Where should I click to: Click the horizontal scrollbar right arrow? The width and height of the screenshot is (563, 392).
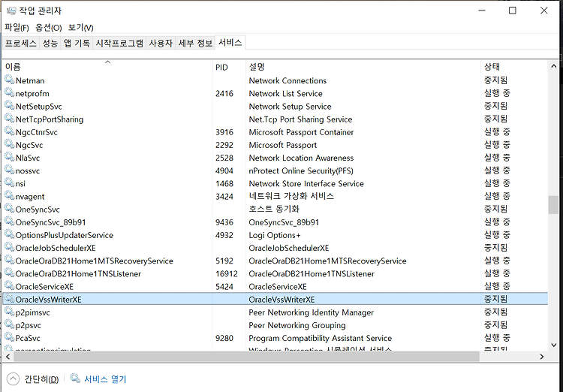click(542, 357)
